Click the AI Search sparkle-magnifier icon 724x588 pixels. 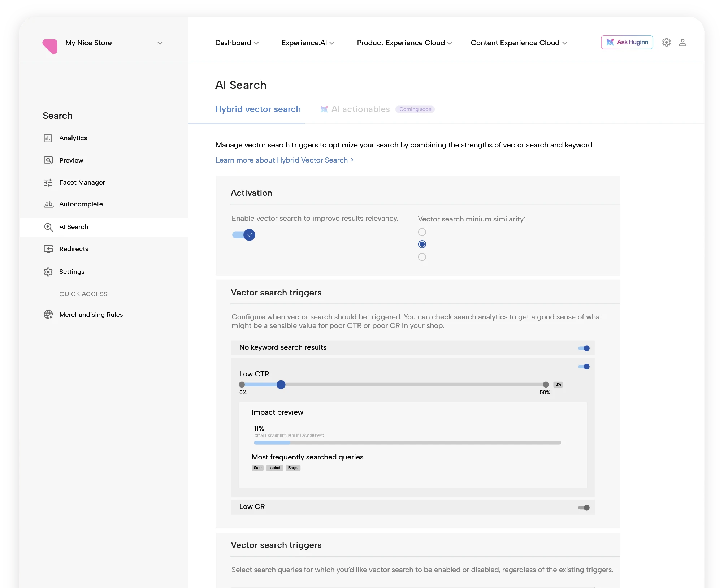pyautogui.click(x=48, y=227)
